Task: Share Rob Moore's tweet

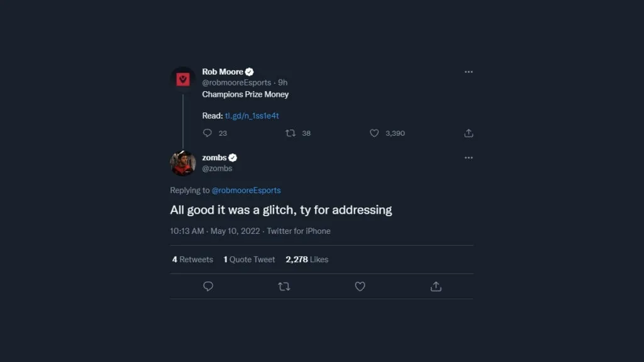Action: point(469,133)
